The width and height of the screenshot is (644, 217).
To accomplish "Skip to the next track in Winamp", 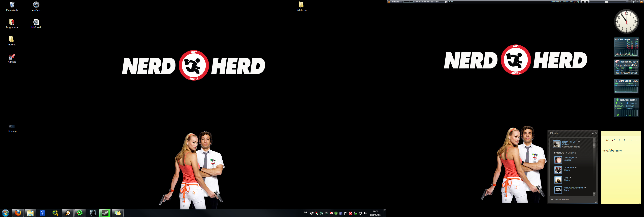I will point(428,2).
